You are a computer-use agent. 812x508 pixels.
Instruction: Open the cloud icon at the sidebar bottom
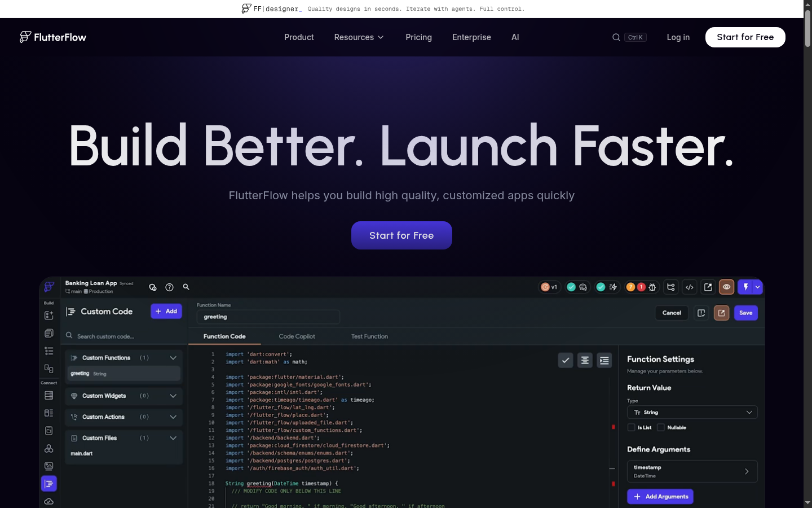[49, 501]
